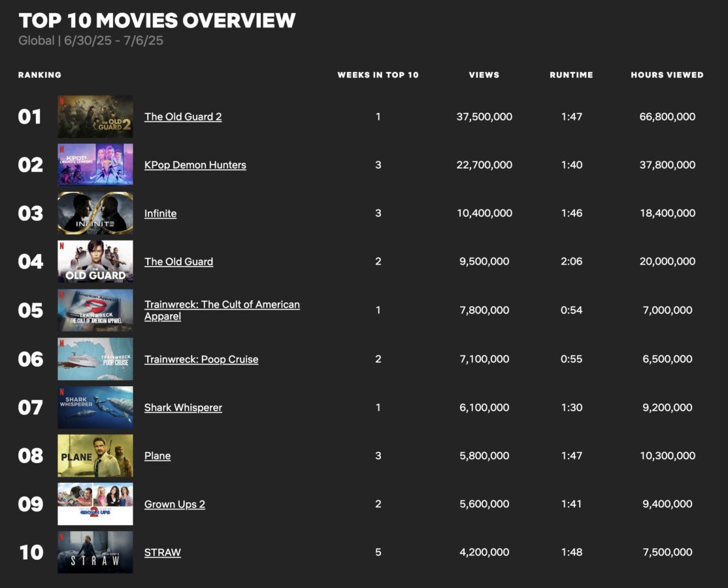Select the Grown Ups 2 poster thumbnail
Screen dimensions: 728x588
coord(95,504)
